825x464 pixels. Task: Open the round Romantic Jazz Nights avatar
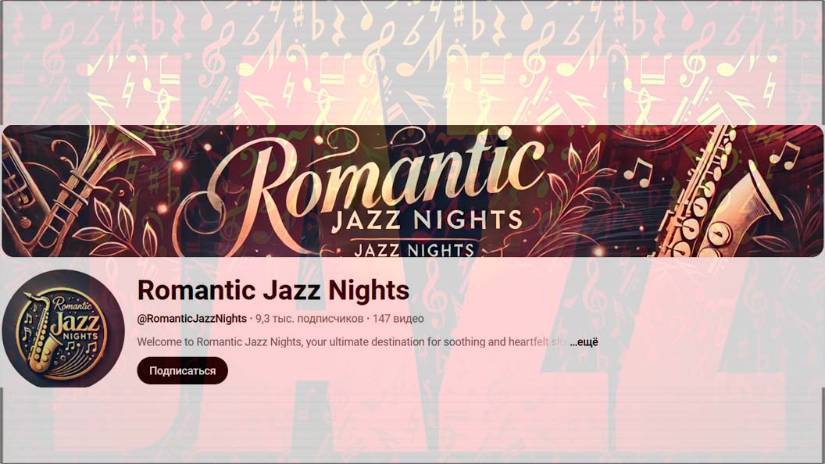click(63, 329)
